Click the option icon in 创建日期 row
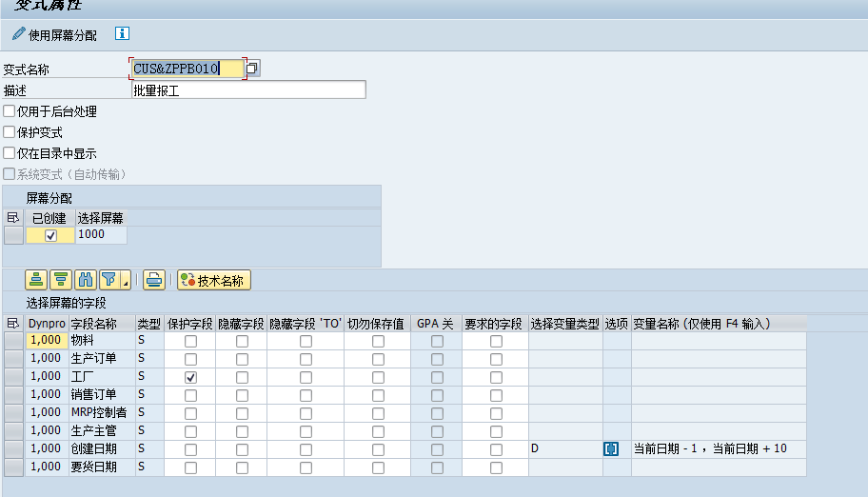868x497 pixels. tap(611, 448)
